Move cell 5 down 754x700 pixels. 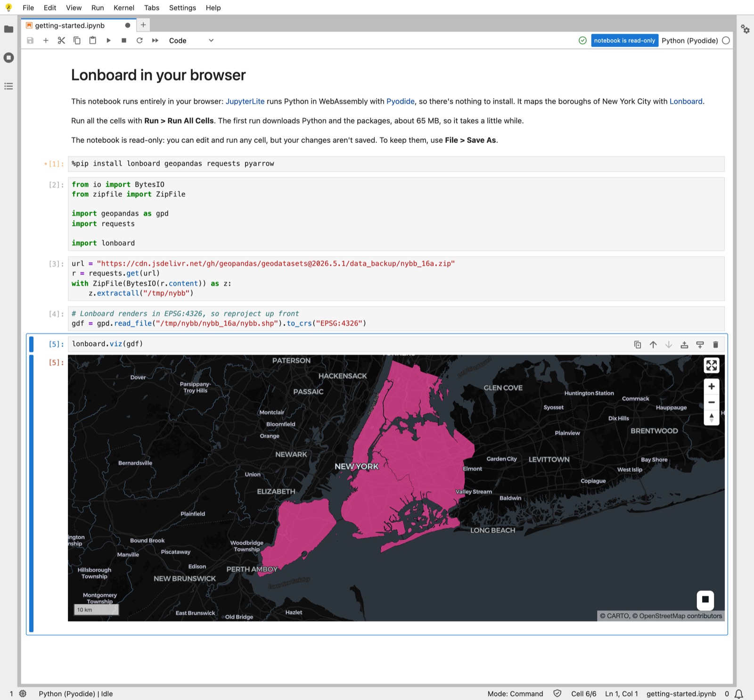(x=669, y=345)
